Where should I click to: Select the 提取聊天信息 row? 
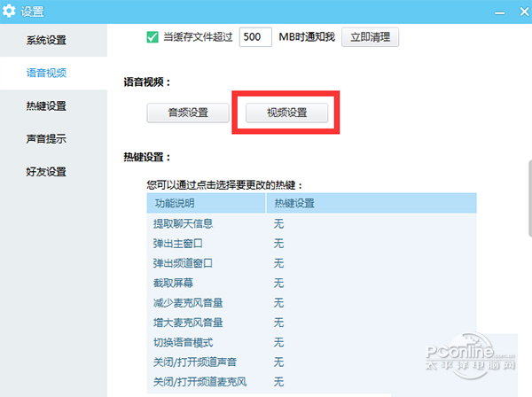pos(311,224)
